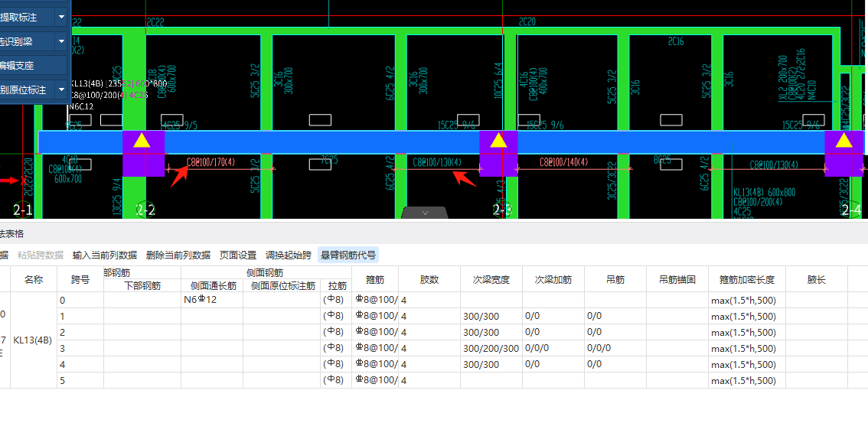Click the 拉筋 column header
The image size is (868, 423).
[336, 286]
